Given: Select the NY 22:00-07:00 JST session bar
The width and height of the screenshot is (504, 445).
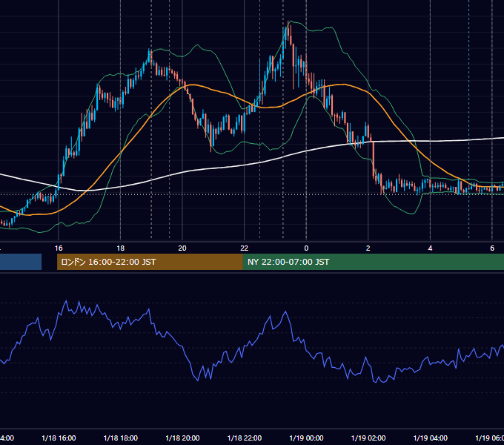Looking at the screenshot, I should coord(373,262).
